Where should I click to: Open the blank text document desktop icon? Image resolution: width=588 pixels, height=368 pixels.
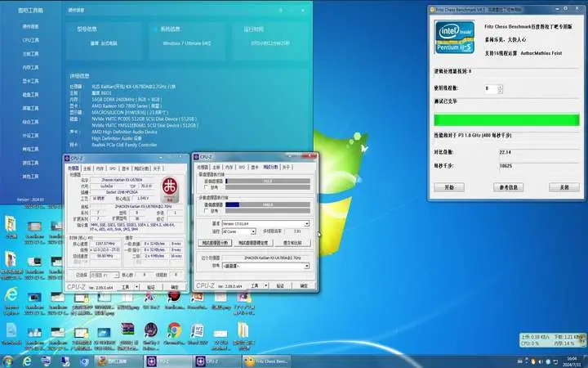point(11,330)
